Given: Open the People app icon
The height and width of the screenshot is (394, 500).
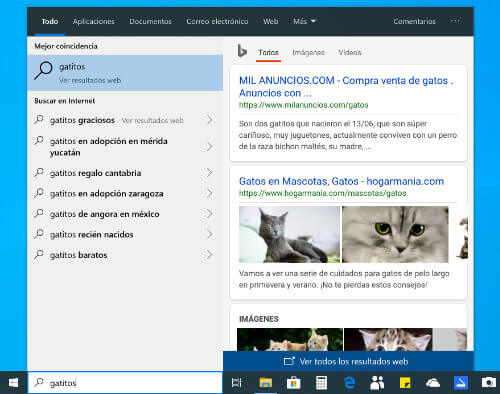Looking at the screenshot, I should (x=377, y=383).
